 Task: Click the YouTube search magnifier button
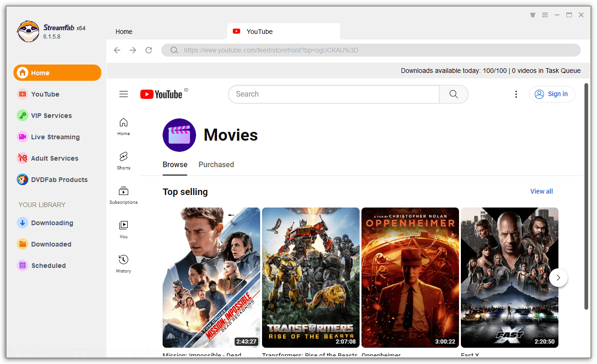(x=454, y=94)
